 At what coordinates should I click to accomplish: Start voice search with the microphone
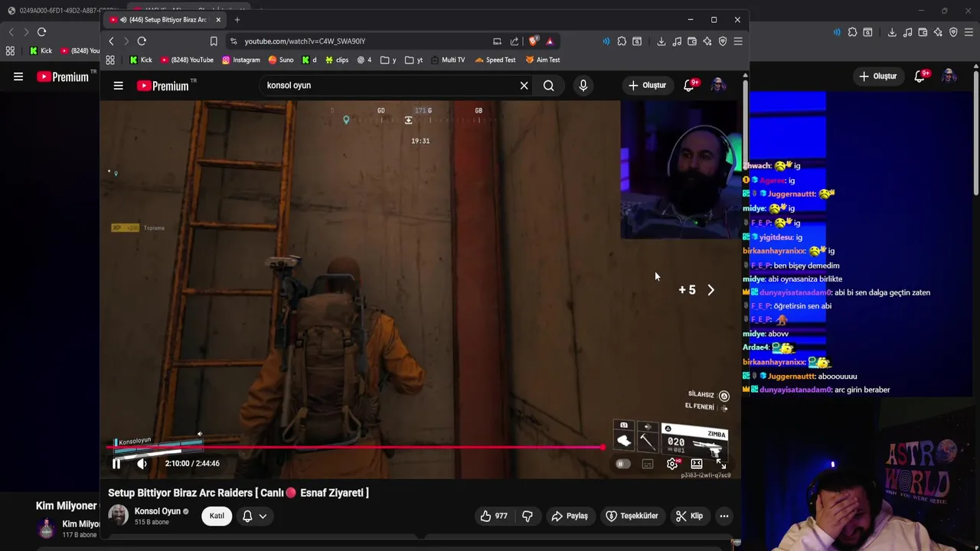click(583, 86)
